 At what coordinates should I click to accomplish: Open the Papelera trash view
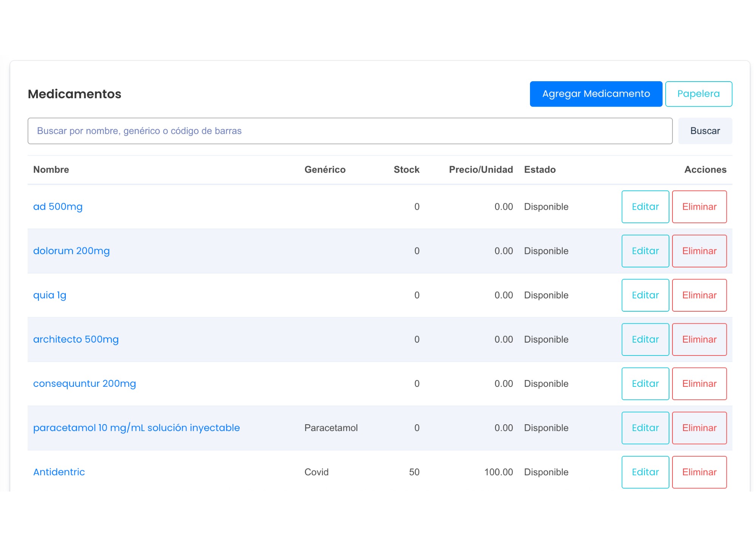[698, 94]
